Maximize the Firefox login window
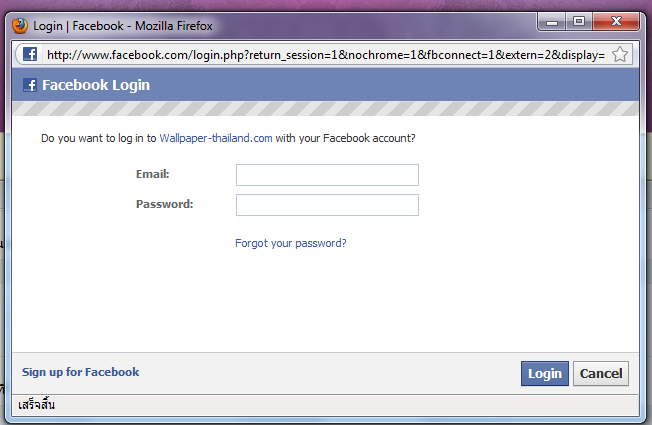The height and width of the screenshot is (425, 652). point(578,20)
